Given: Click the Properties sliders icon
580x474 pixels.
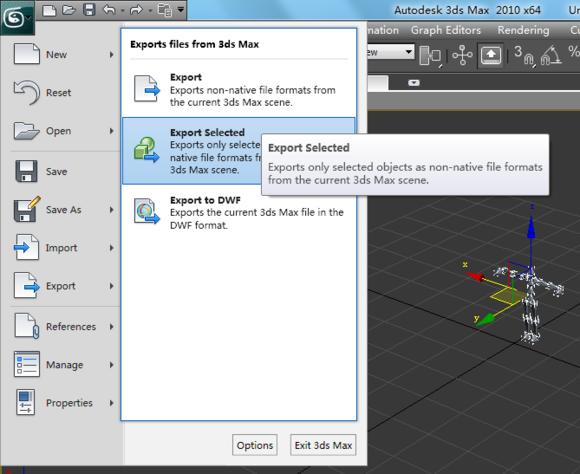Looking at the screenshot, I should (26, 402).
